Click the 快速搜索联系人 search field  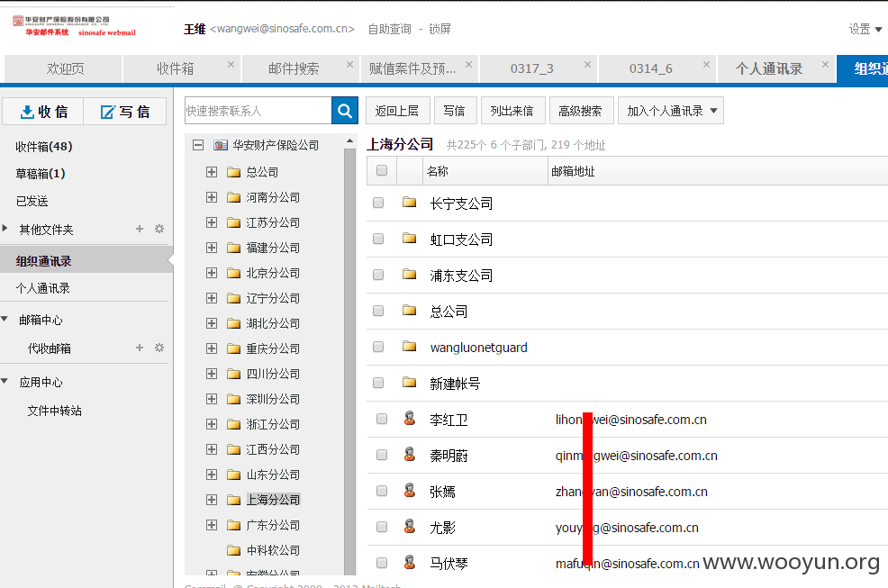point(258,111)
